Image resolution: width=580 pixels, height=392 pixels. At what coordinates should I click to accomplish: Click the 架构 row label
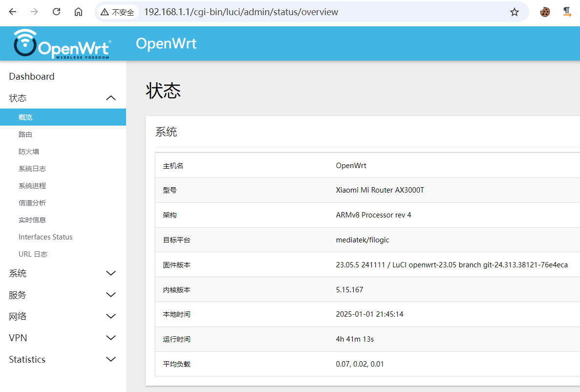[170, 215]
